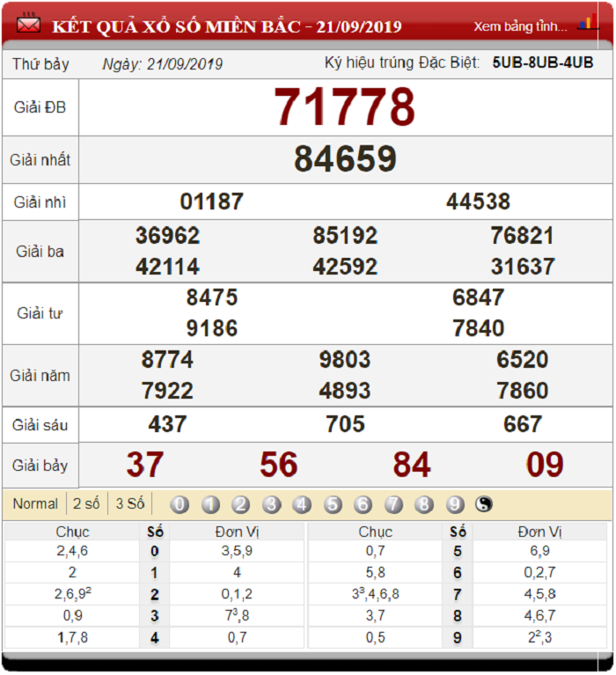Select fourth prize number 9186

point(212,329)
